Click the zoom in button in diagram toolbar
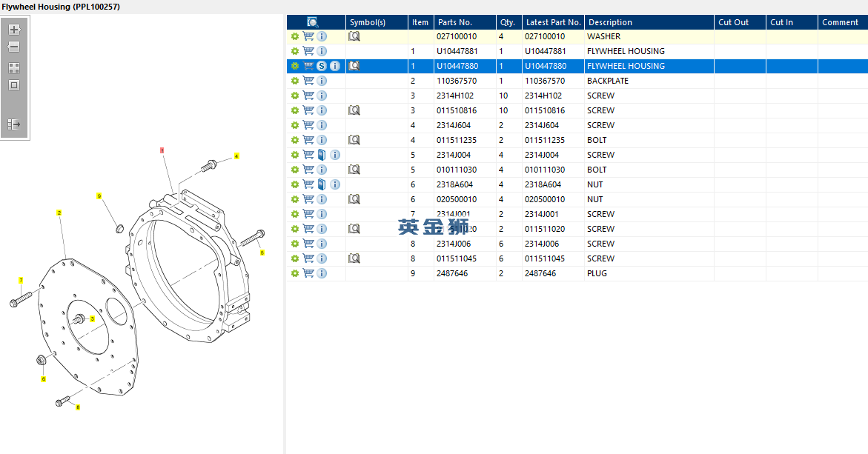Viewport: 868px width, 454px height. click(14, 30)
